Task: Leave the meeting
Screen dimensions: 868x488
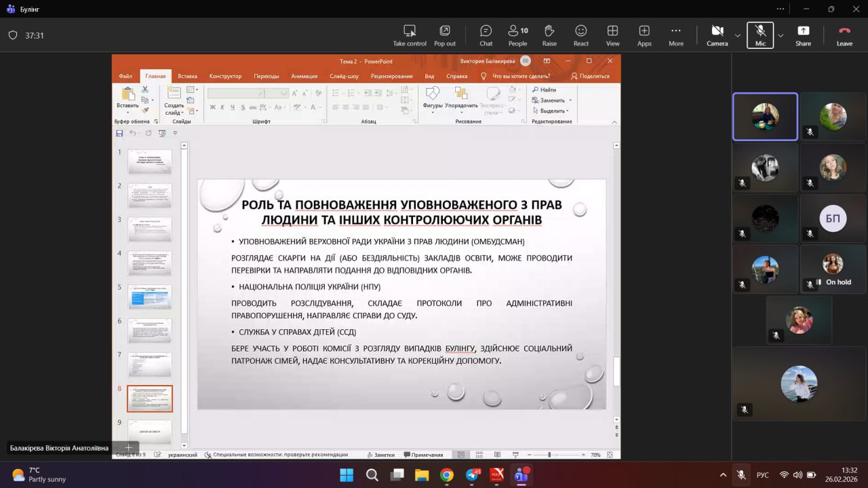Action: coord(844,35)
